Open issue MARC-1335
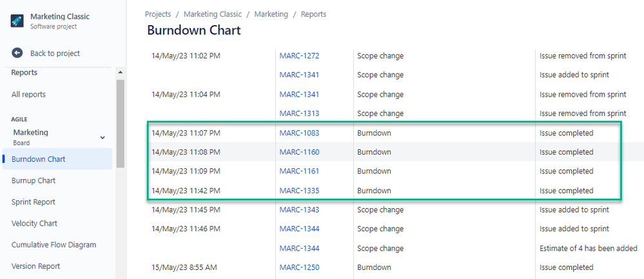 (x=299, y=190)
